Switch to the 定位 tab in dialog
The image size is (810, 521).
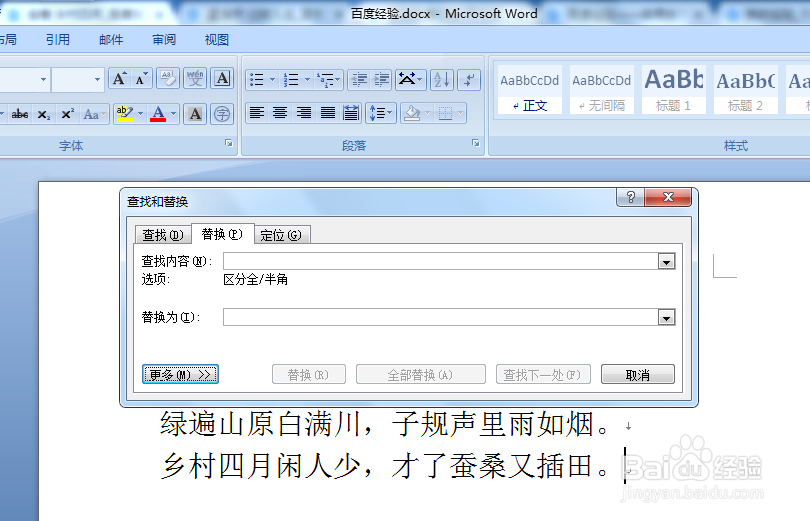coord(281,235)
